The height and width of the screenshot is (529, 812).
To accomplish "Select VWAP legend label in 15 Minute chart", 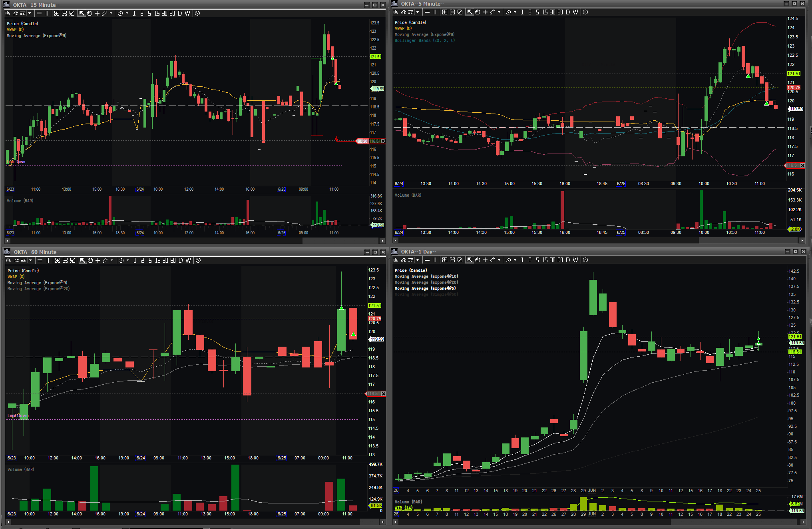I will pyautogui.click(x=15, y=30).
